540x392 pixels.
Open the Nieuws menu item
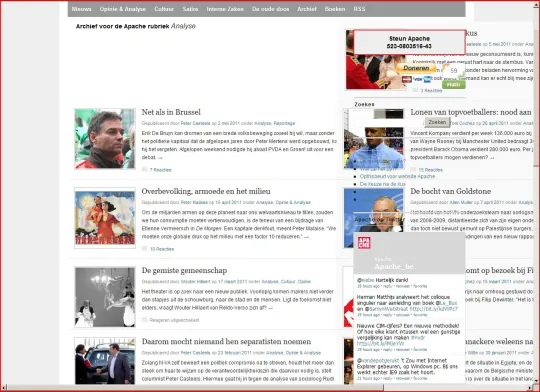(x=81, y=9)
